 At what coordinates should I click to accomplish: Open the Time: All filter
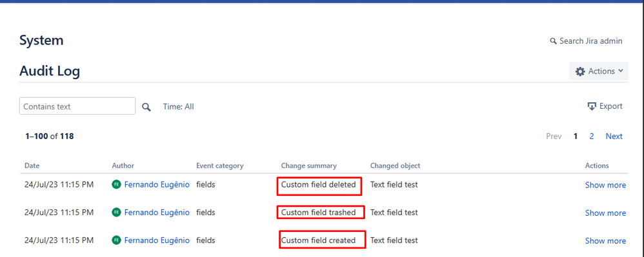coord(178,106)
